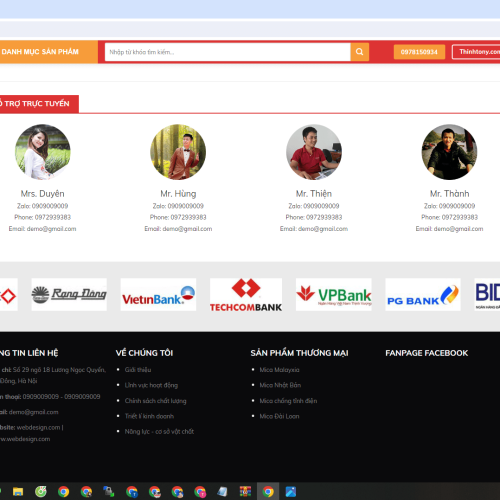
Task: Click the orange search magnifier button
Action: coord(359,52)
